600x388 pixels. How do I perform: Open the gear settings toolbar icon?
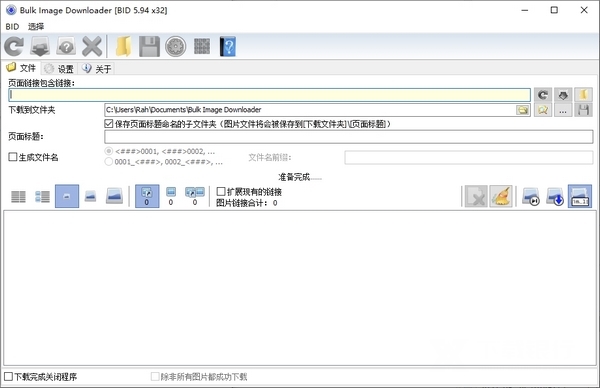175,46
